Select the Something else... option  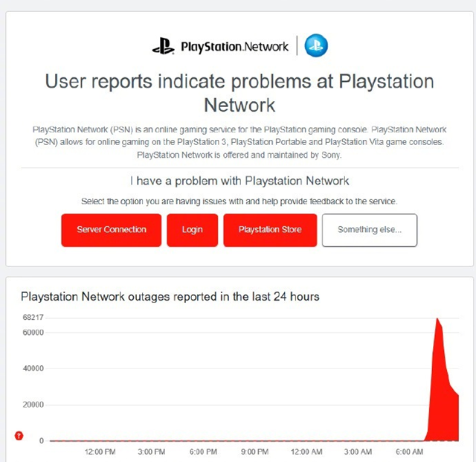[x=370, y=230]
